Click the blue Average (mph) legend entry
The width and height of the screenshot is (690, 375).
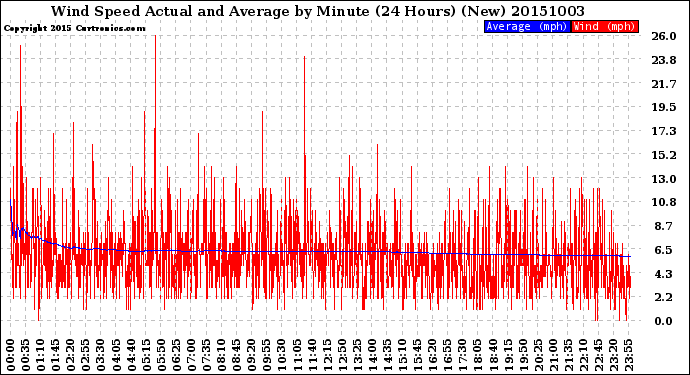[x=527, y=26]
